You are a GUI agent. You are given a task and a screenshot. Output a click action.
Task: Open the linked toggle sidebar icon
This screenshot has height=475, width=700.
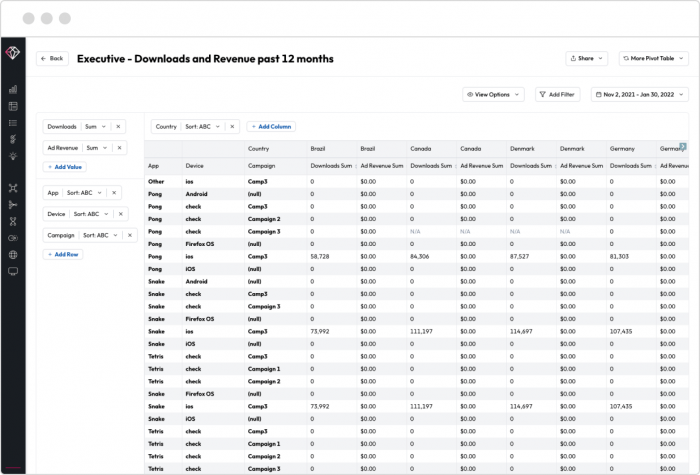[x=13, y=238]
